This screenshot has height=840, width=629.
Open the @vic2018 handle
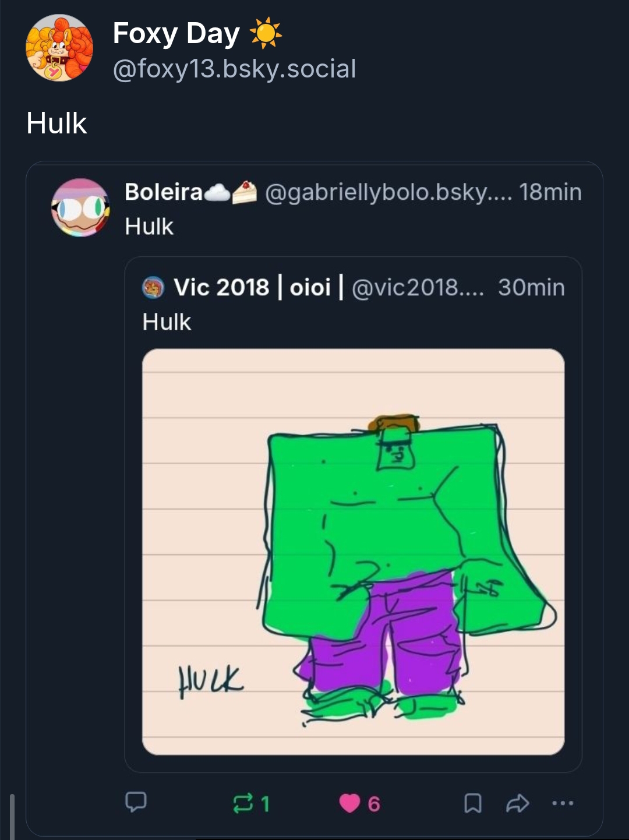click(x=417, y=287)
